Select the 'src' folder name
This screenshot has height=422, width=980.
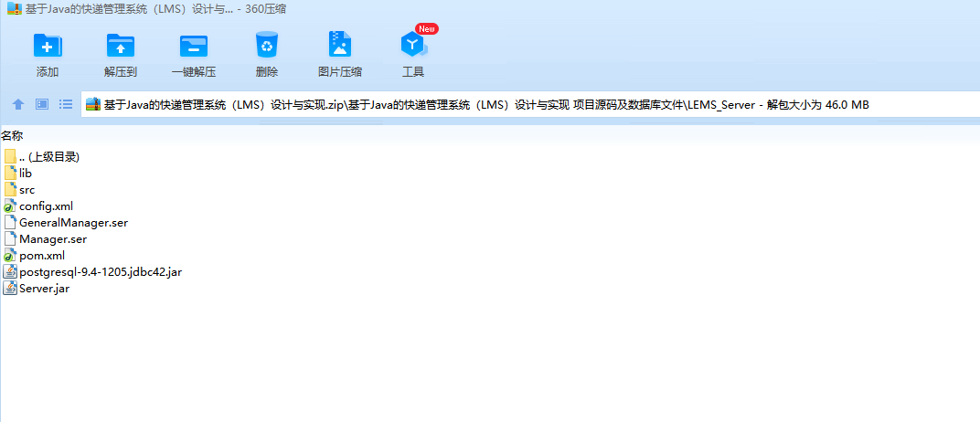point(27,190)
